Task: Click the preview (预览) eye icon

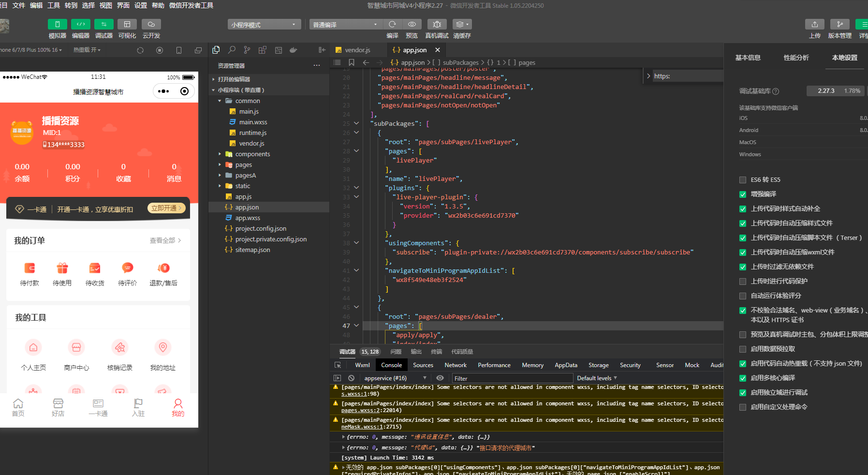Action: click(x=412, y=24)
